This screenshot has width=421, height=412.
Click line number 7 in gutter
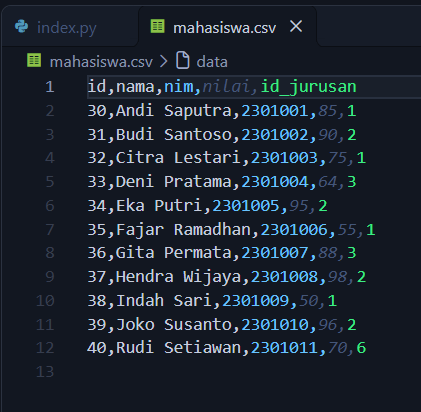click(50, 230)
